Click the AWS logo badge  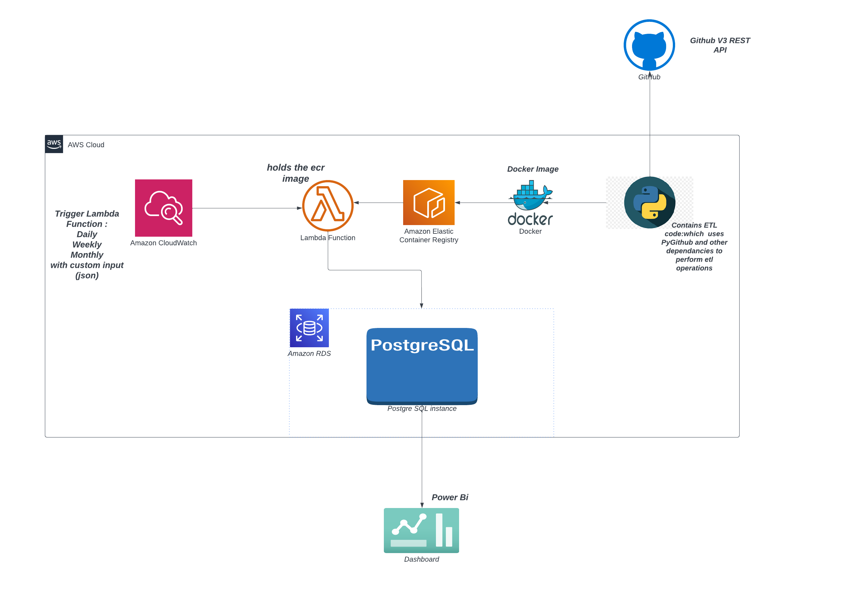pos(54,144)
